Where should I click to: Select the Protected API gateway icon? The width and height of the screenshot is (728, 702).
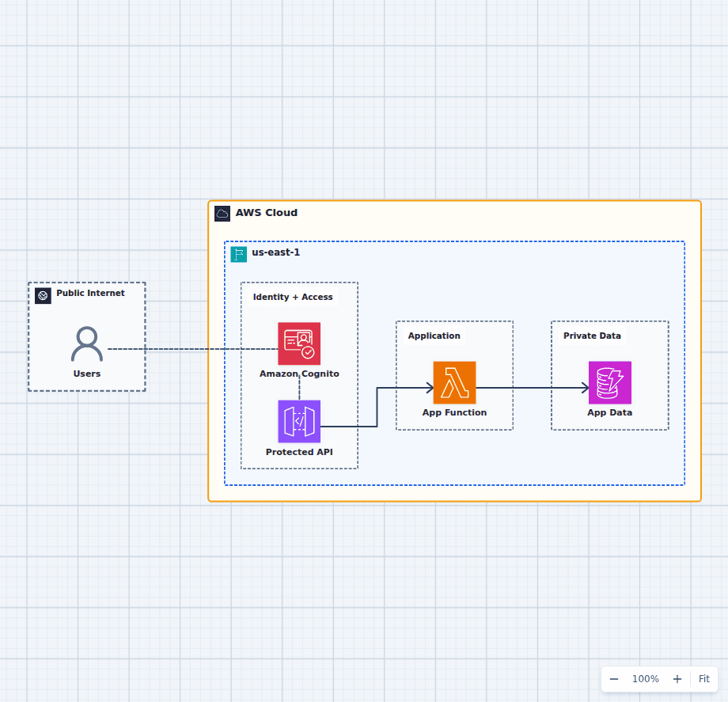point(299,422)
